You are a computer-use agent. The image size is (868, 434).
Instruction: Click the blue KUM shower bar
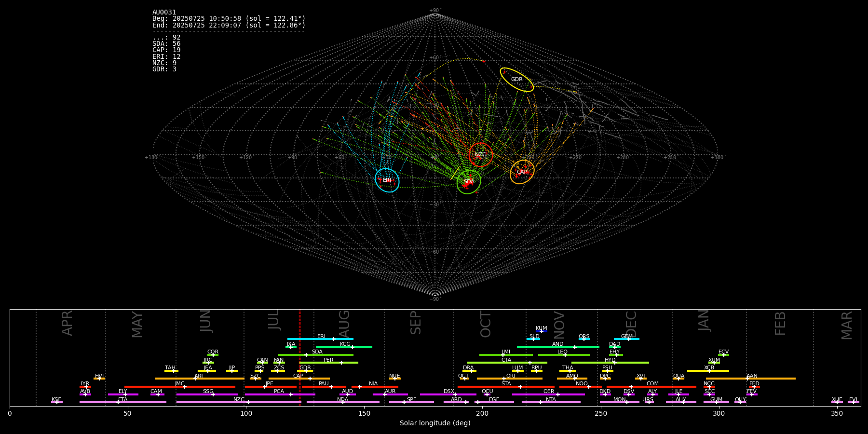pos(542,331)
